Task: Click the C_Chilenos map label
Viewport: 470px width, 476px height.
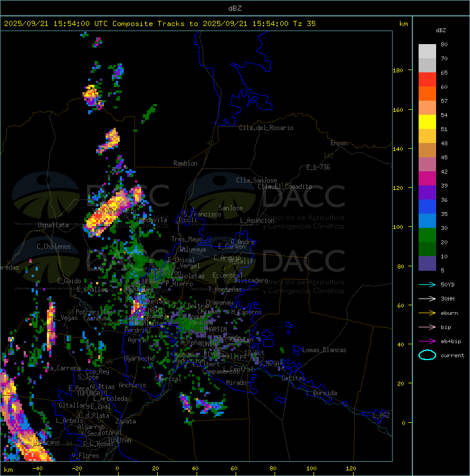Action: coord(54,246)
